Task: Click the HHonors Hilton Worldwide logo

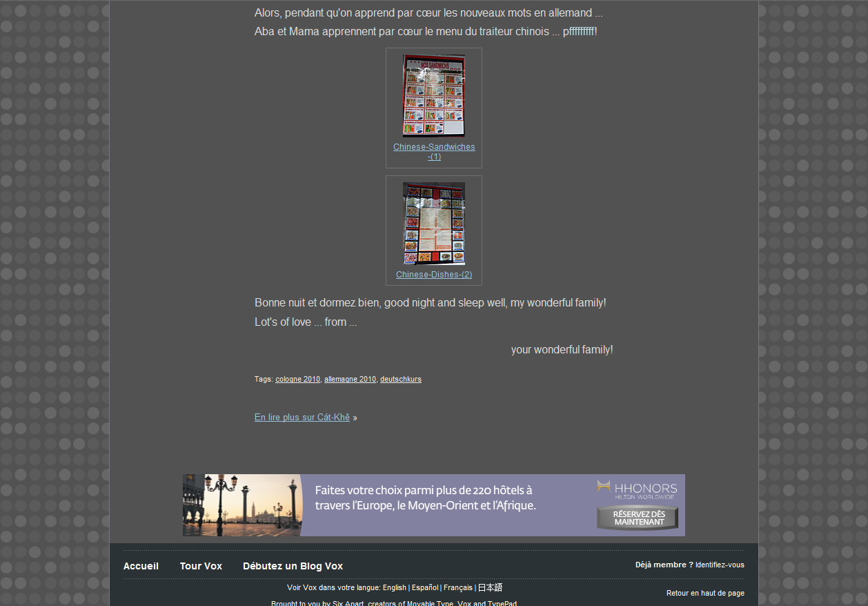Action: click(x=636, y=489)
